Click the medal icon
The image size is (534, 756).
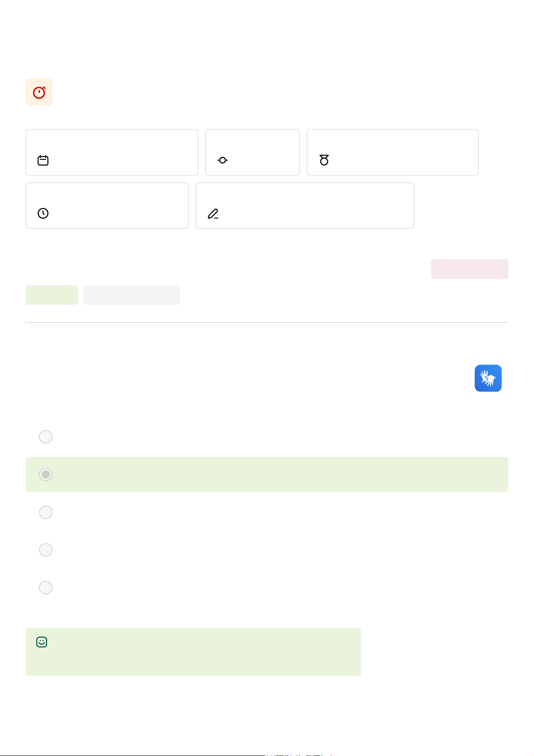[324, 160]
